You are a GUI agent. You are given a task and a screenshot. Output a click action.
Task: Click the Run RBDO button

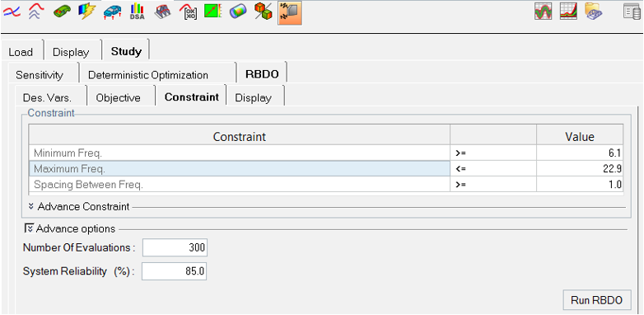pos(597,300)
